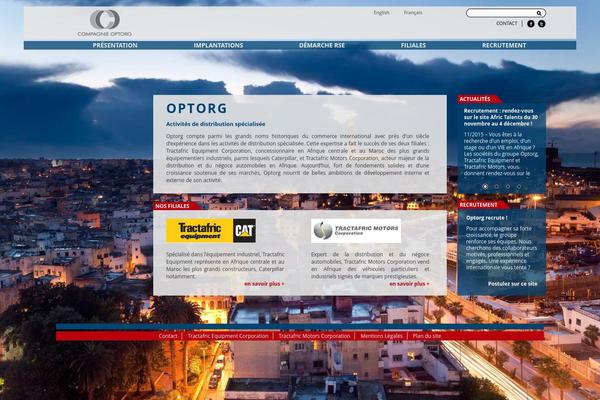This screenshot has width=600, height=400.
Task: Switch site language to English
Action: point(382,13)
